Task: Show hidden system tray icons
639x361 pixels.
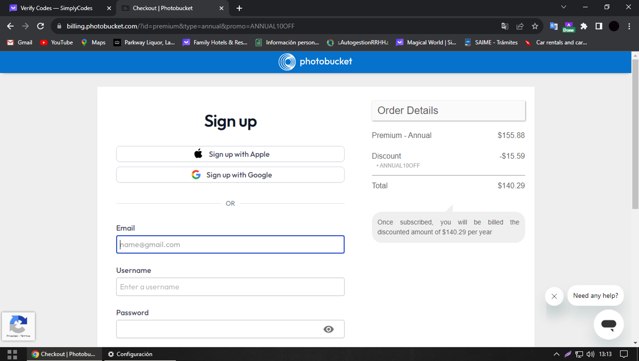Action: click(x=556, y=354)
